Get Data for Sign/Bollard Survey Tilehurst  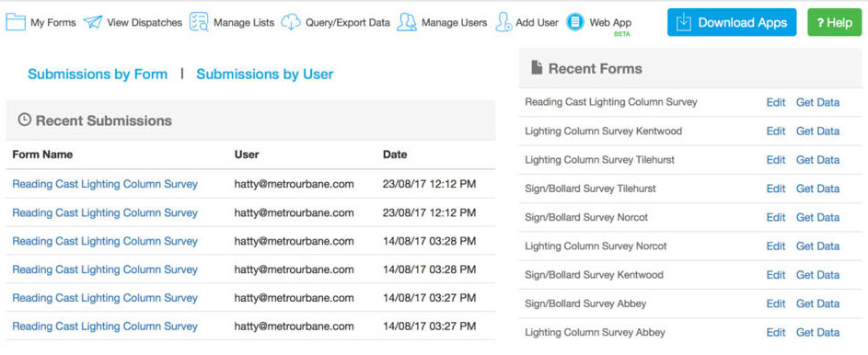click(817, 189)
